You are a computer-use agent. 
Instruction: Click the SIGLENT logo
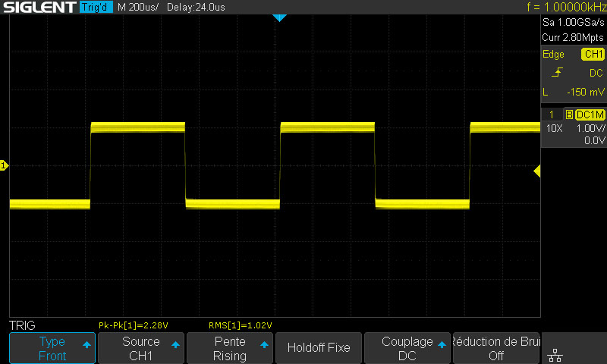click(39, 7)
